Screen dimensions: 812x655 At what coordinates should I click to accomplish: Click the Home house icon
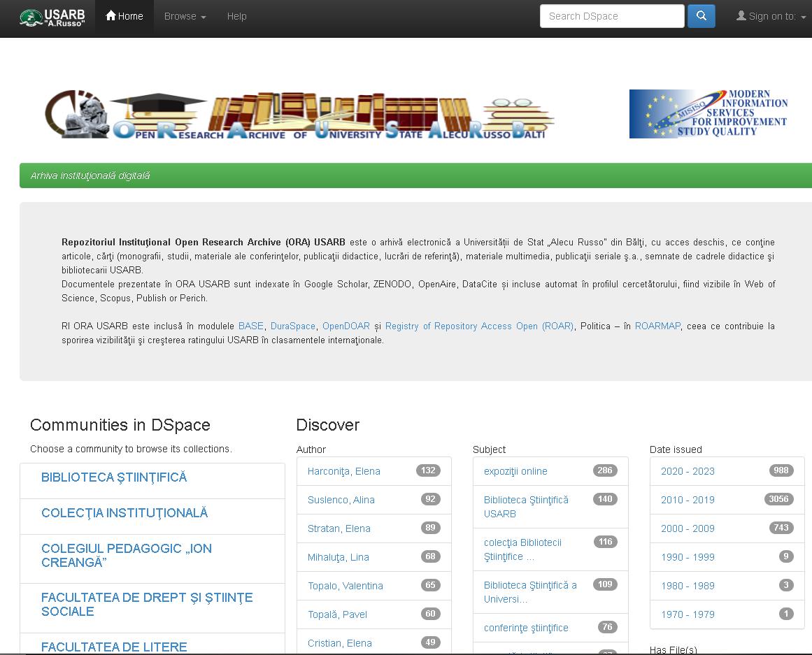(x=111, y=15)
